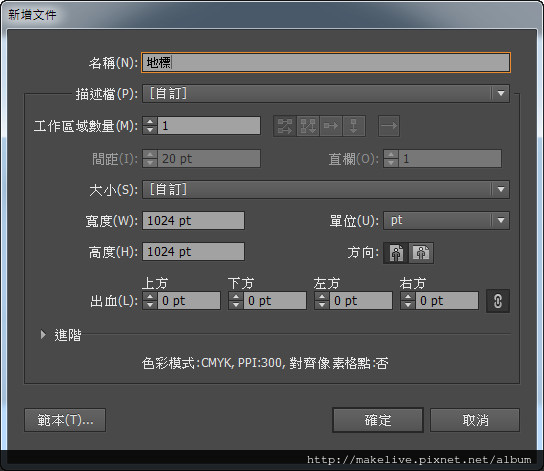544x471 pixels.
Task: Toggle bleed link chain icon
Action: (498, 301)
